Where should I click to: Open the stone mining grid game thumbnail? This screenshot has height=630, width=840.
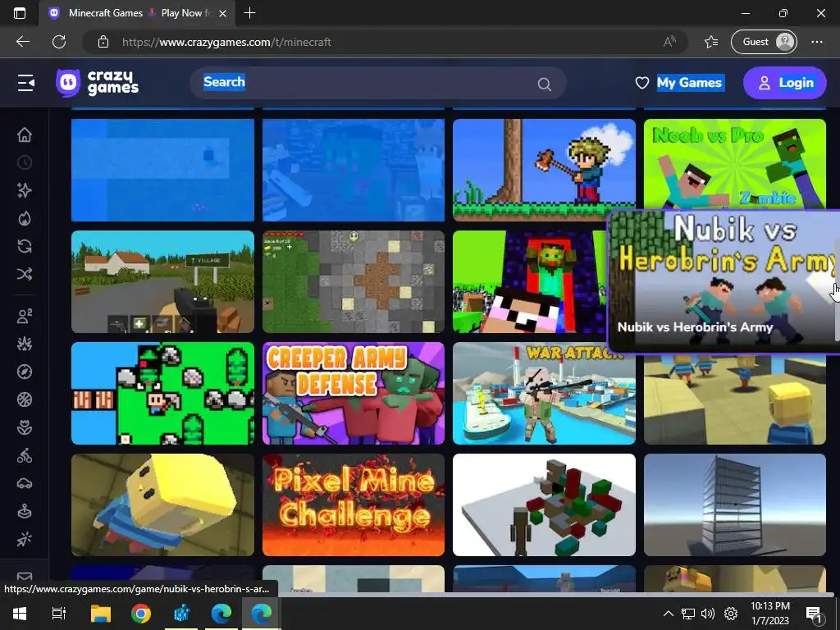click(x=354, y=282)
